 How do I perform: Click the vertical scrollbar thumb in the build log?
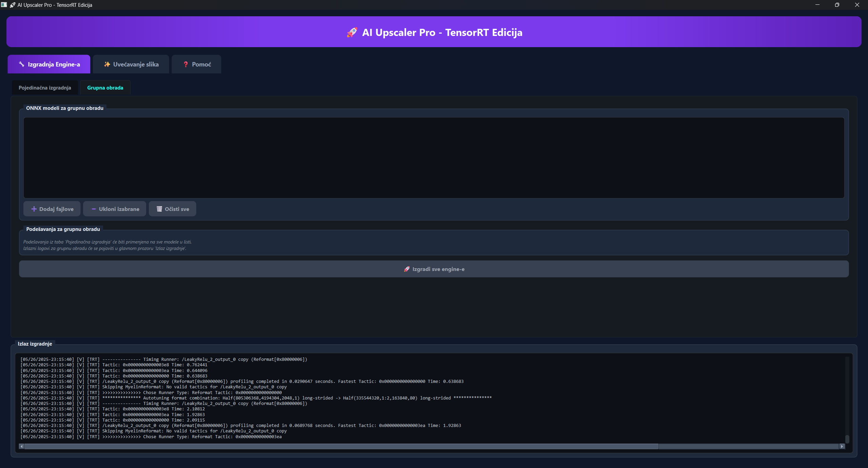pos(847,439)
